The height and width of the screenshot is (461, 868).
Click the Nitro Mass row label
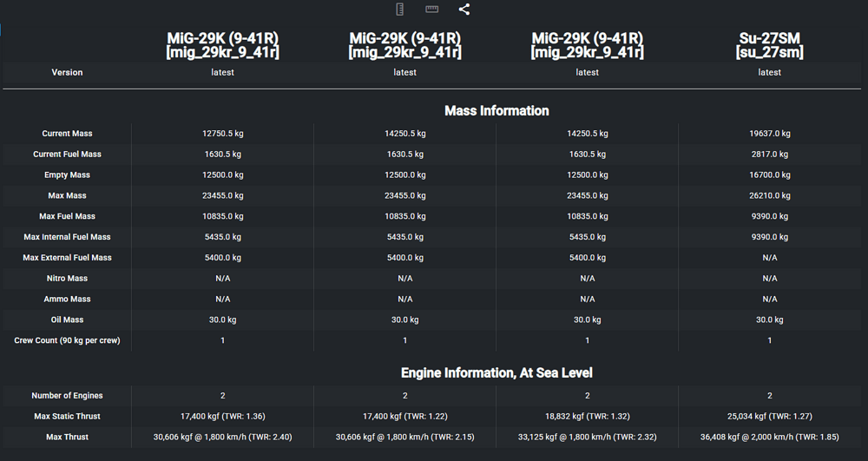tap(67, 279)
